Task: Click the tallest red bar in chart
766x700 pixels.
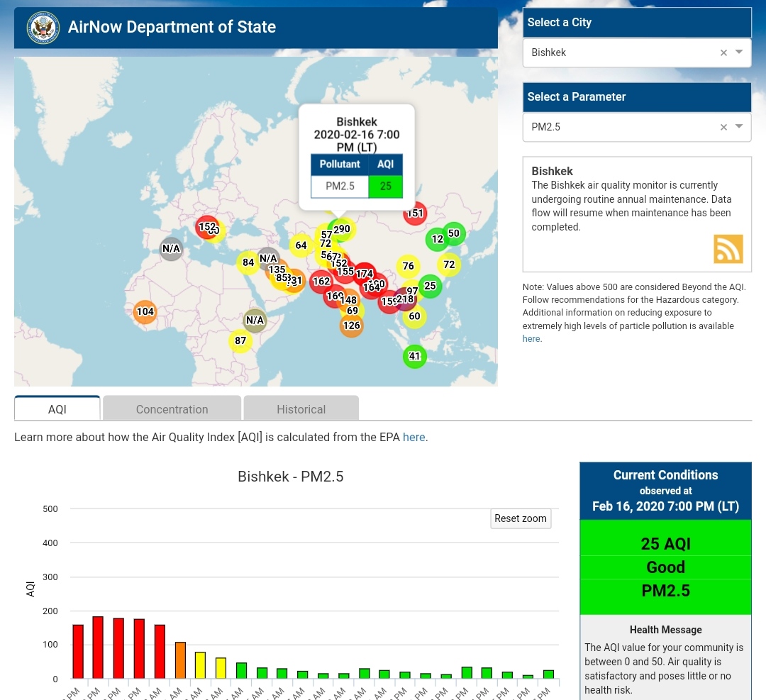Action: pos(98,647)
